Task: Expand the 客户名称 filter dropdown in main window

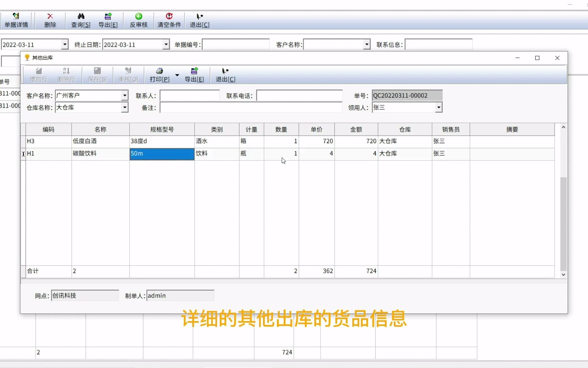Action: click(366, 44)
